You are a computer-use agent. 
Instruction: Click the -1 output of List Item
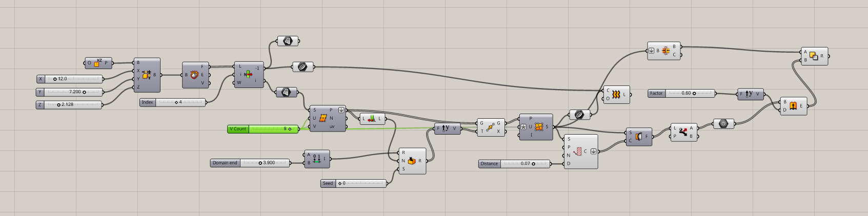[257, 68]
